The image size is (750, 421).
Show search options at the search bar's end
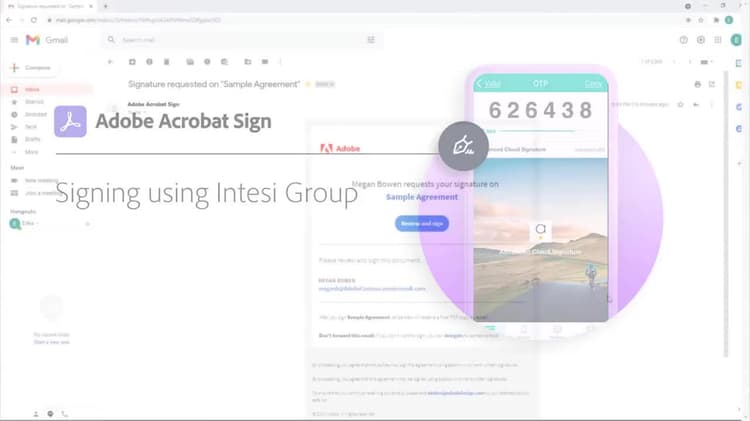(x=371, y=40)
